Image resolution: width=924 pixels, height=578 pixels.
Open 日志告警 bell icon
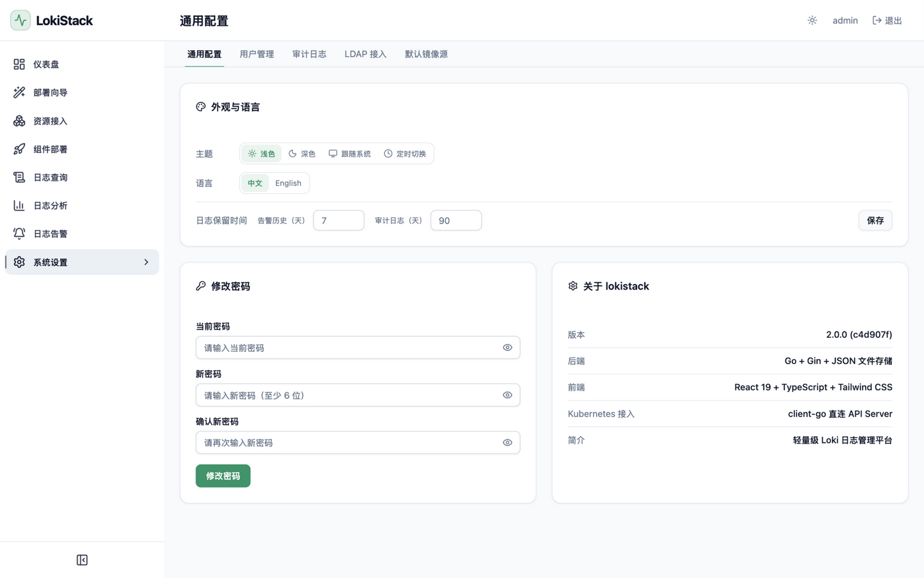[19, 234]
